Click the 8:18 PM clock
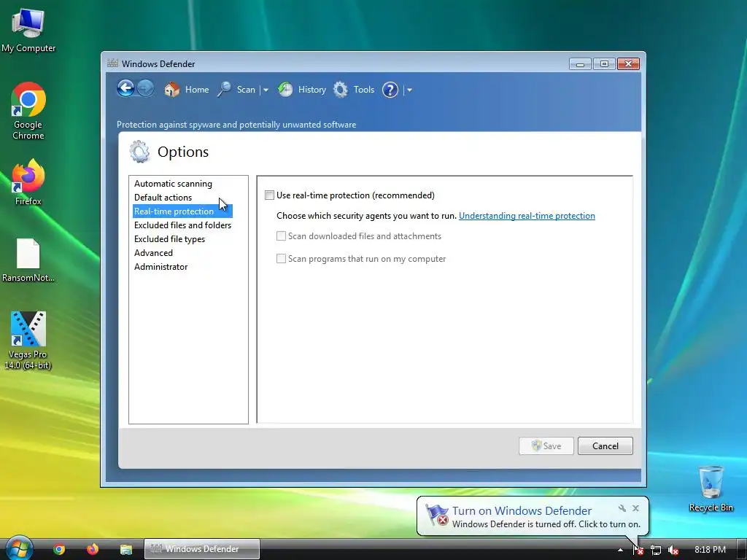Screen dimensions: 747x560 click(x=710, y=550)
